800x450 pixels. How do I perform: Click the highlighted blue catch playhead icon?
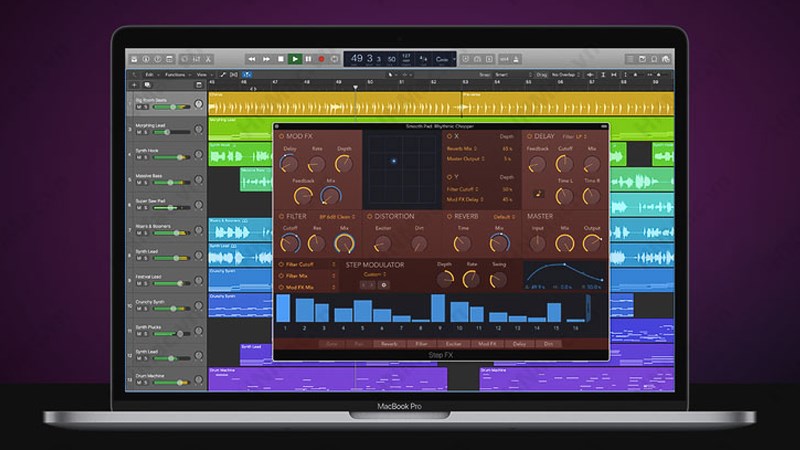coord(246,74)
